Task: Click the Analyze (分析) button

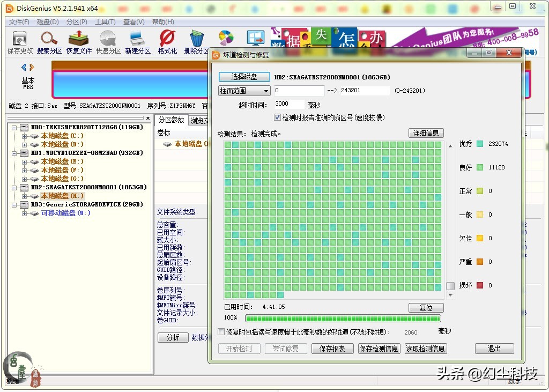Action: pyautogui.click(x=173, y=337)
